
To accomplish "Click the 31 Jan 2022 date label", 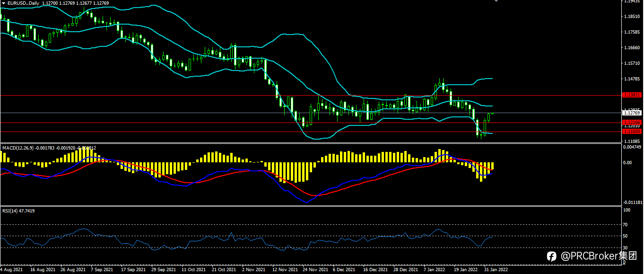I will [496, 270].
